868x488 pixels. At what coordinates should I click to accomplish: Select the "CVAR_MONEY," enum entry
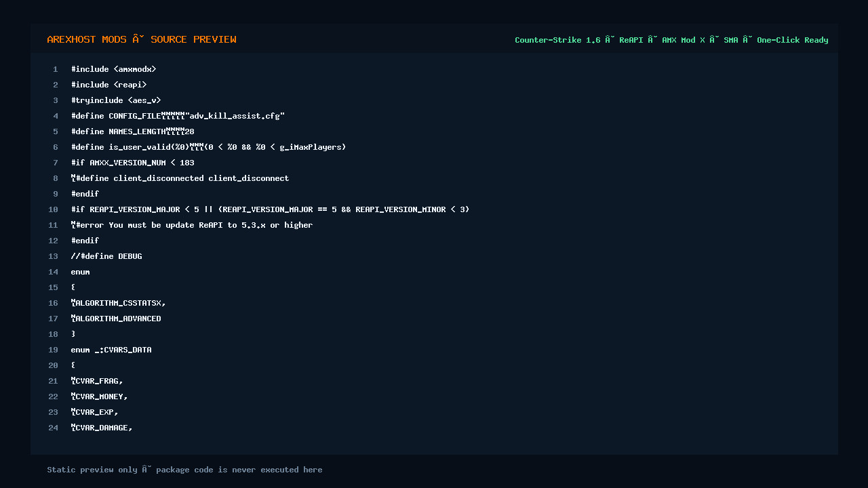point(100,396)
